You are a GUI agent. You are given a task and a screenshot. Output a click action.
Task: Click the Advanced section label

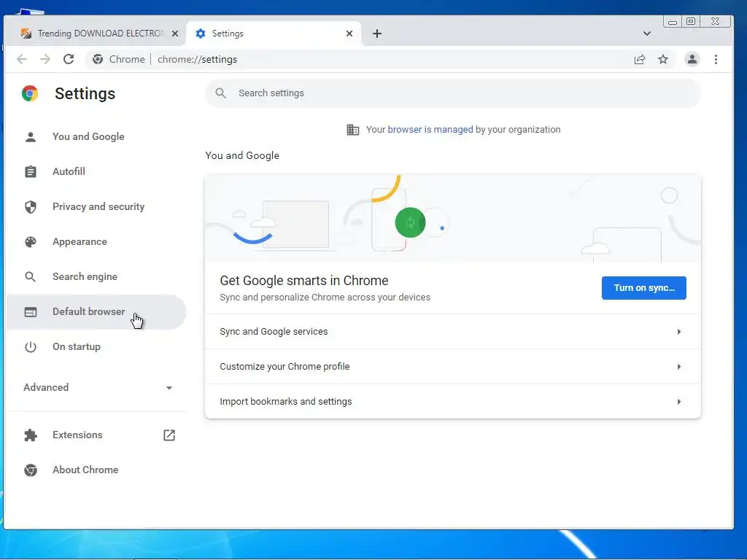coord(46,387)
